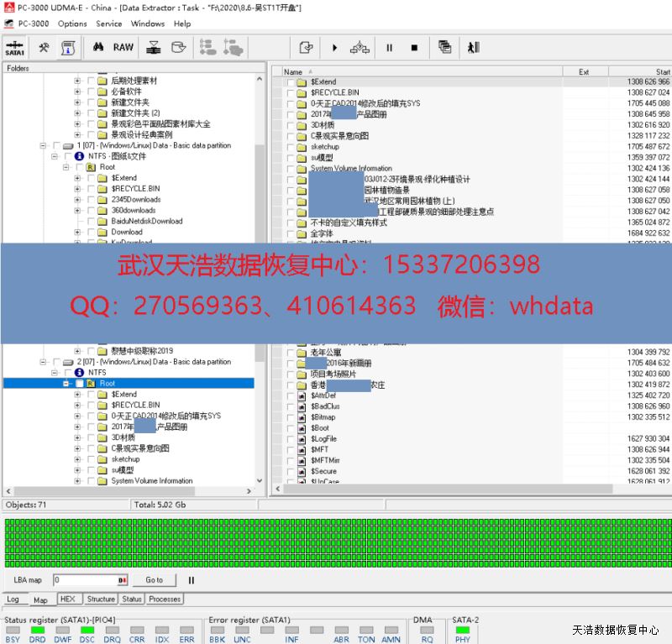Viewport: 672px width, 644px height.
Task: Click the cascade windows icon in toolbar
Action: [x=444, y=48]
